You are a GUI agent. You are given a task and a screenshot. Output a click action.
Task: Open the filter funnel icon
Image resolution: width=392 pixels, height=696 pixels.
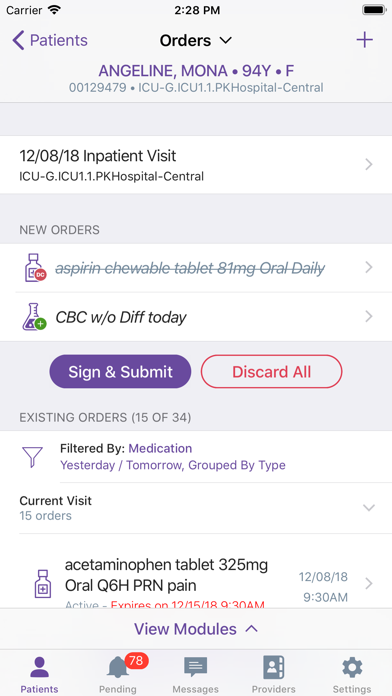coord(32,457)
